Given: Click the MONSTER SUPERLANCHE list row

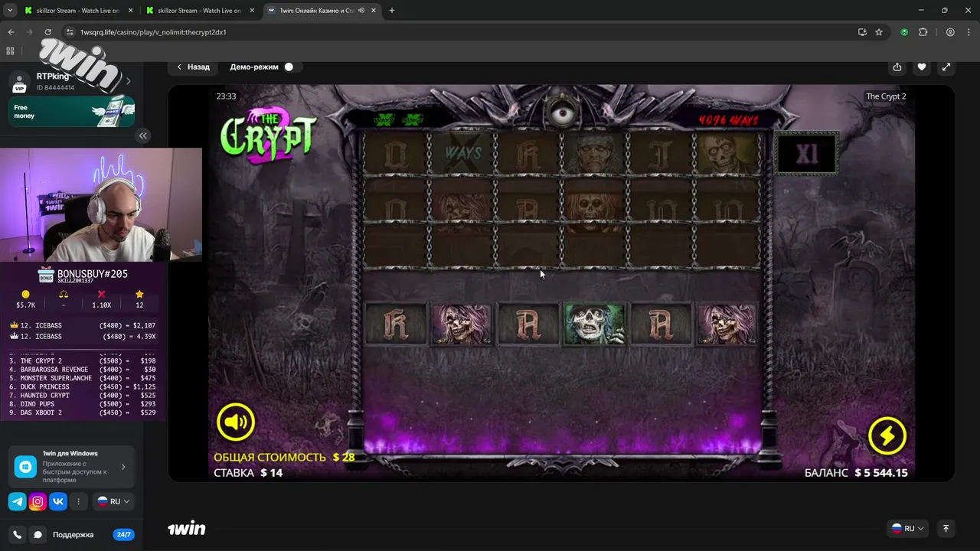Looking at the screenshot, I should pos(82,378).
